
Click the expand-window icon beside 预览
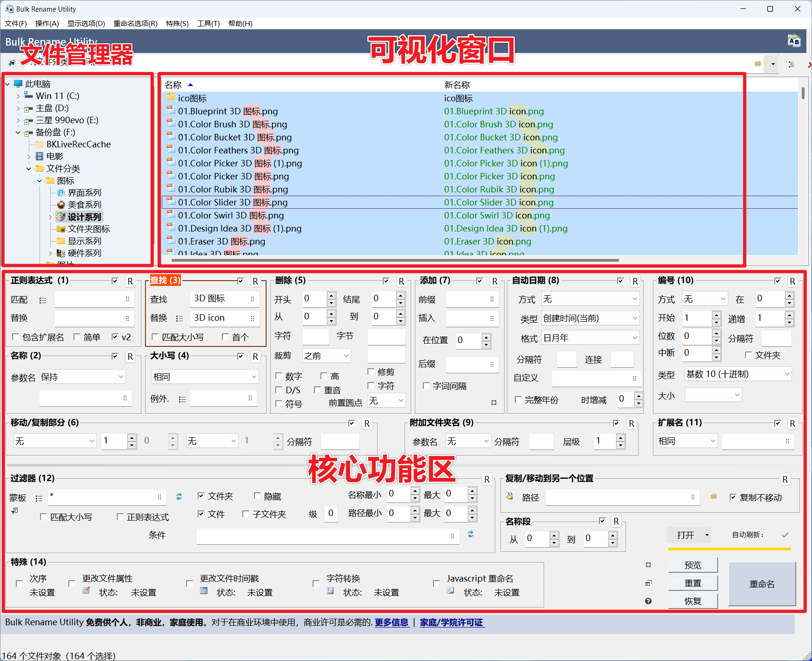pos(648,565)
